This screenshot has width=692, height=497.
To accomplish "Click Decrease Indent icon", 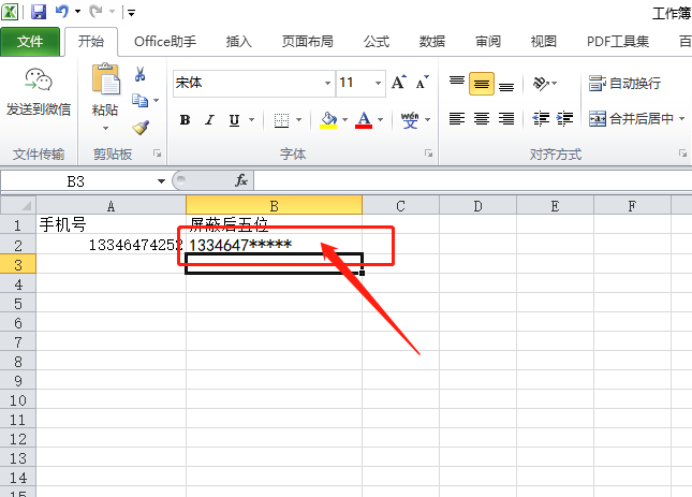I will [541, 119].
